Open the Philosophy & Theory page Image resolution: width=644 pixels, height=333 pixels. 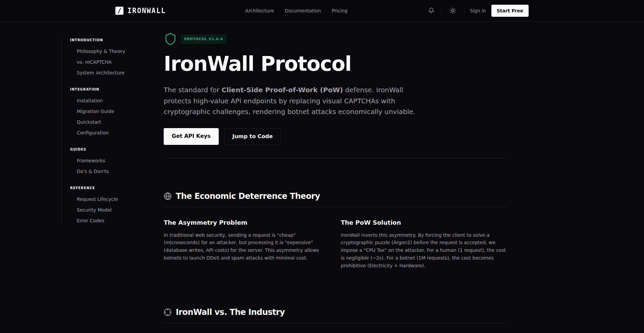tap(101, 51)
